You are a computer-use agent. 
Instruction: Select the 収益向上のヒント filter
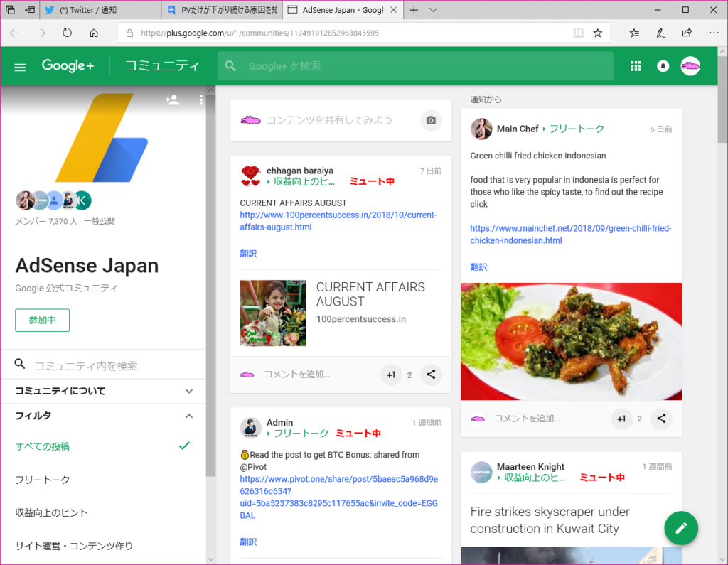[104, 512]
